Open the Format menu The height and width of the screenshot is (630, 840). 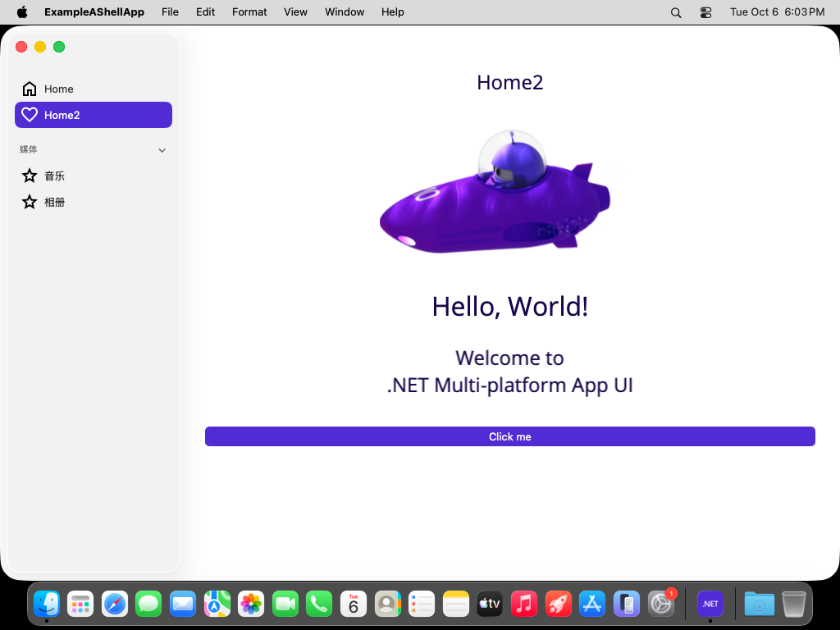pyautogui.click(x=249, y=11)
